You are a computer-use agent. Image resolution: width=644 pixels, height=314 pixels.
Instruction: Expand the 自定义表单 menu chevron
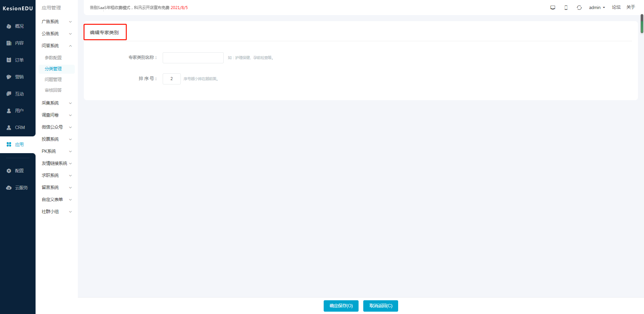click(70, 200)
